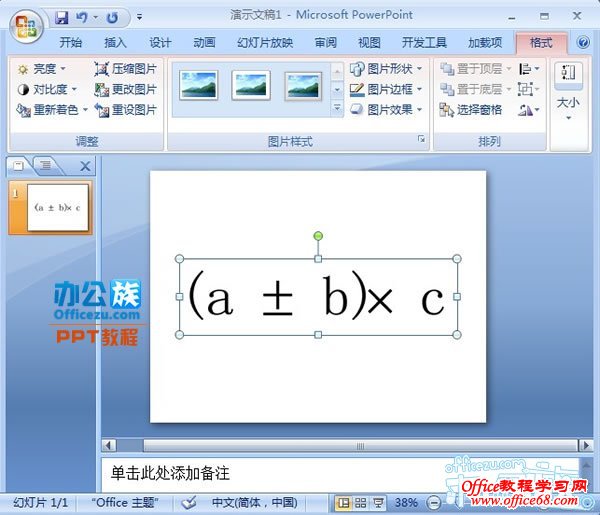Switch to Slide Sorter view
600x515 pixels.
click(x=360, y=503)
